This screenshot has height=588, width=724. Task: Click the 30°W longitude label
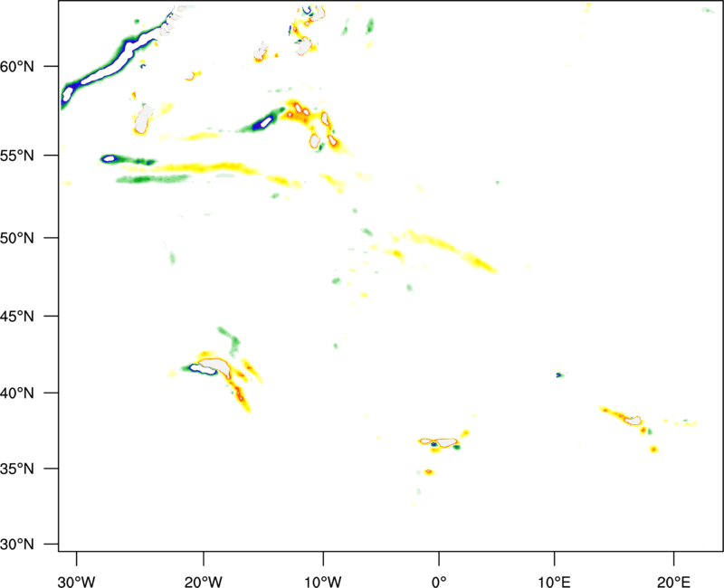point(77,570)
